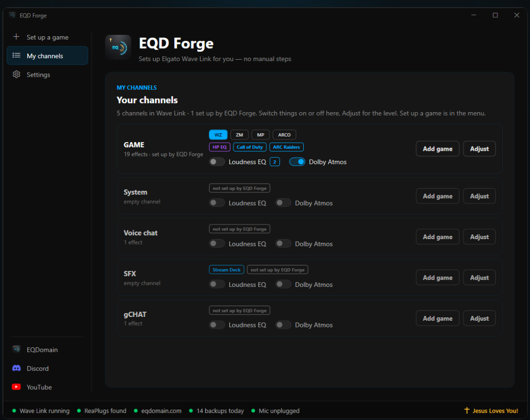Click the plus icon beside Set up a game
This screenshot has height=420, width=530.
(x=16, y=37)
